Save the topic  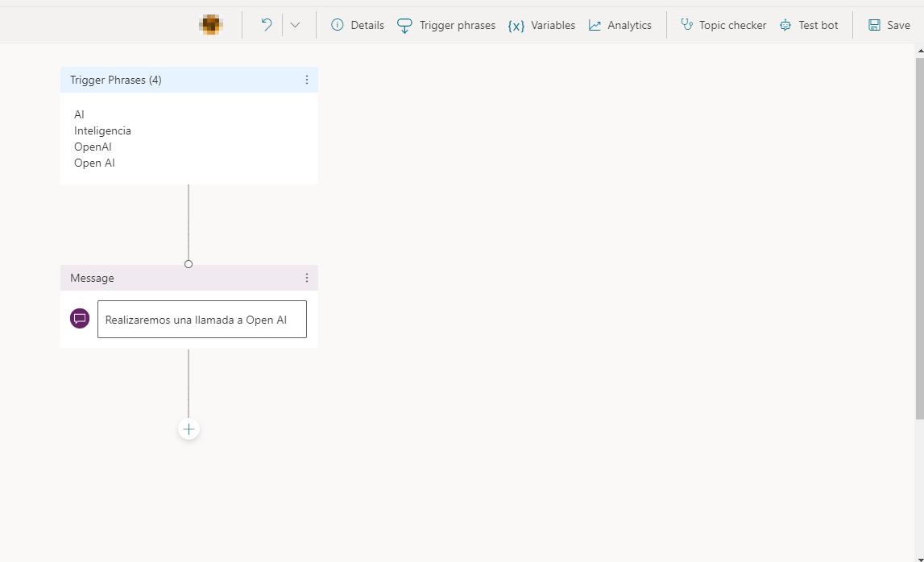coord(889,25)
